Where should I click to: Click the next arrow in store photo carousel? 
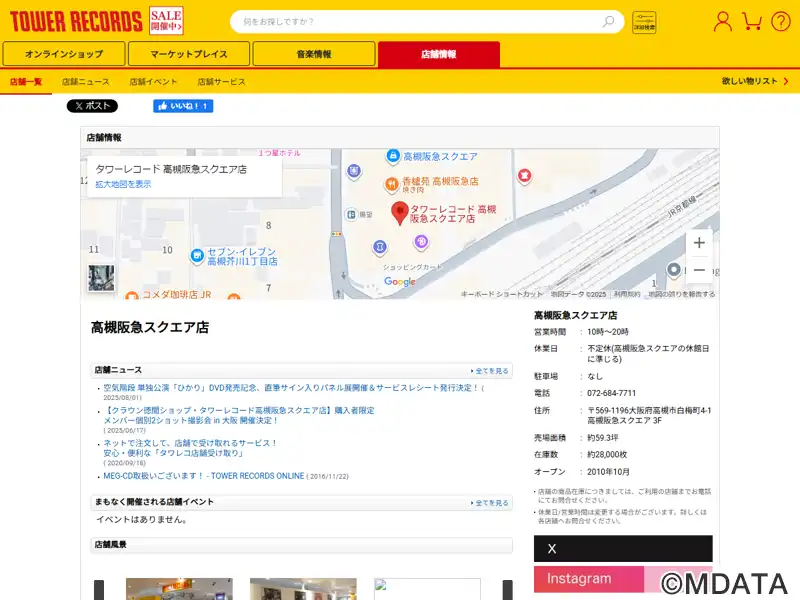point(508,590)
